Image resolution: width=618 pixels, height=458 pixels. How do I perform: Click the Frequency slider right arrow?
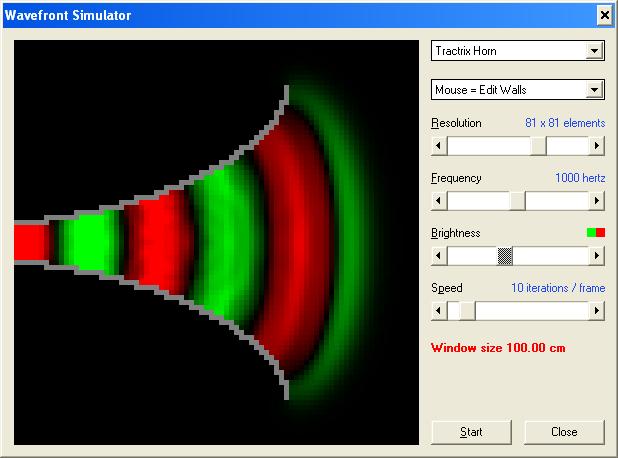[x=596, y=201]
